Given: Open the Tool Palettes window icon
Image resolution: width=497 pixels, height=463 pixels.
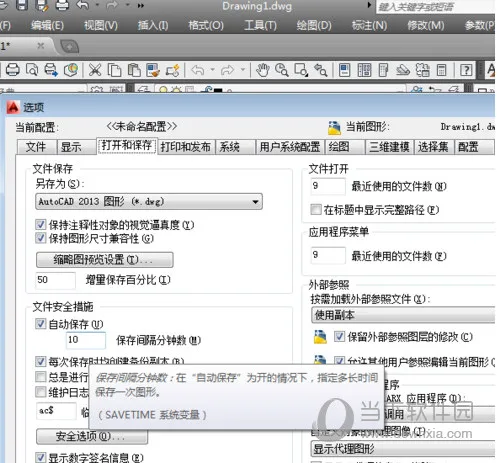Looking at the screenshot, I should click(383, 70).
